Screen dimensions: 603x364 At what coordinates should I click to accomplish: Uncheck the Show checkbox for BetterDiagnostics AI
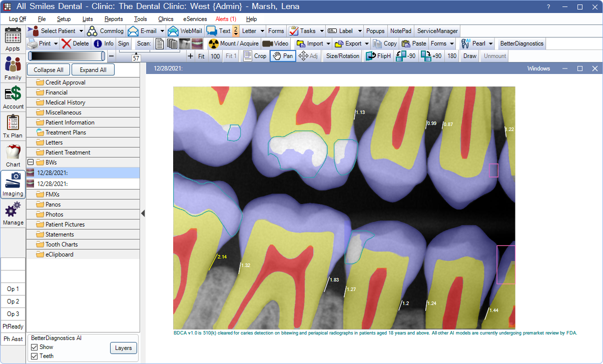click(35, 347)
